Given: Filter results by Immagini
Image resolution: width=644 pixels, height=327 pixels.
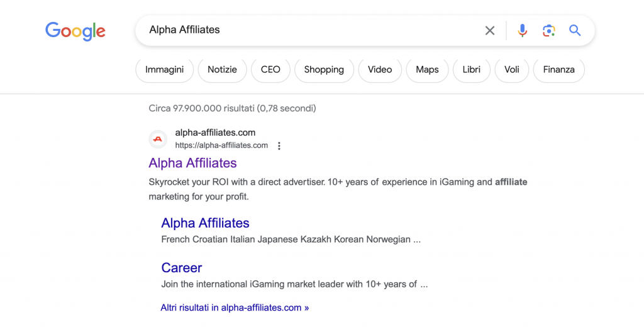Looking at the screenshot, I should coord(164,70).
